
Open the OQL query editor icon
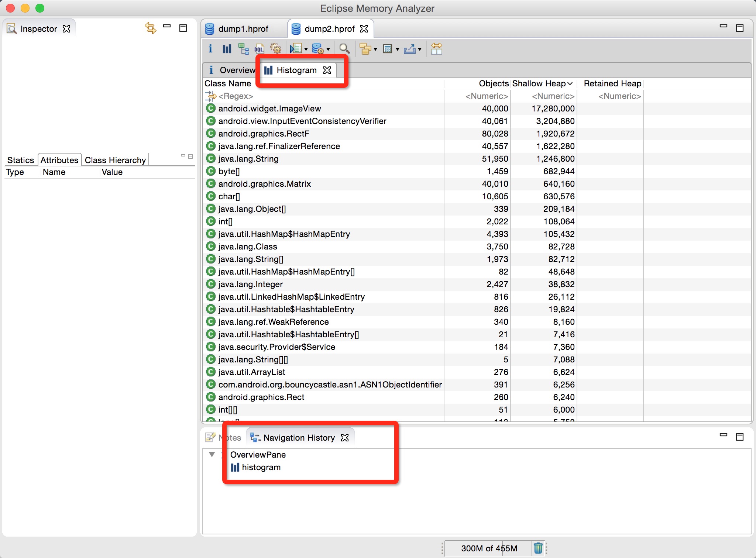click(259, 49)
